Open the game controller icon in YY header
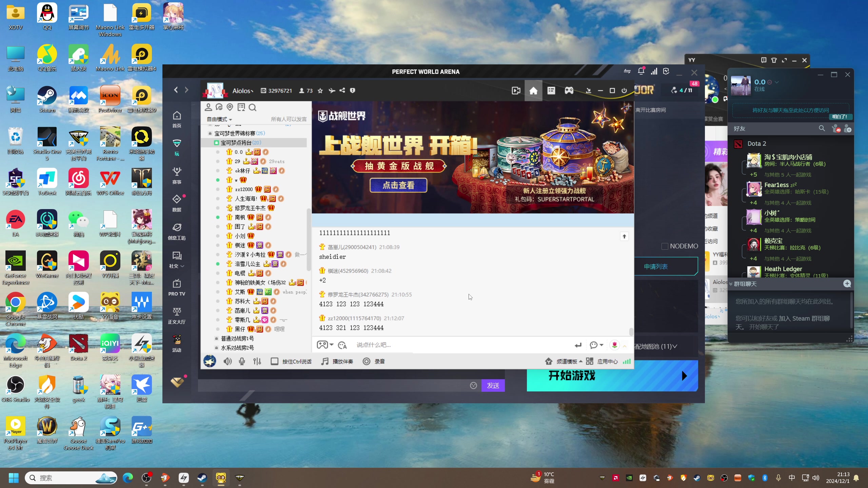The width and height of the screenshot is (868, 488). click(569, 91)
